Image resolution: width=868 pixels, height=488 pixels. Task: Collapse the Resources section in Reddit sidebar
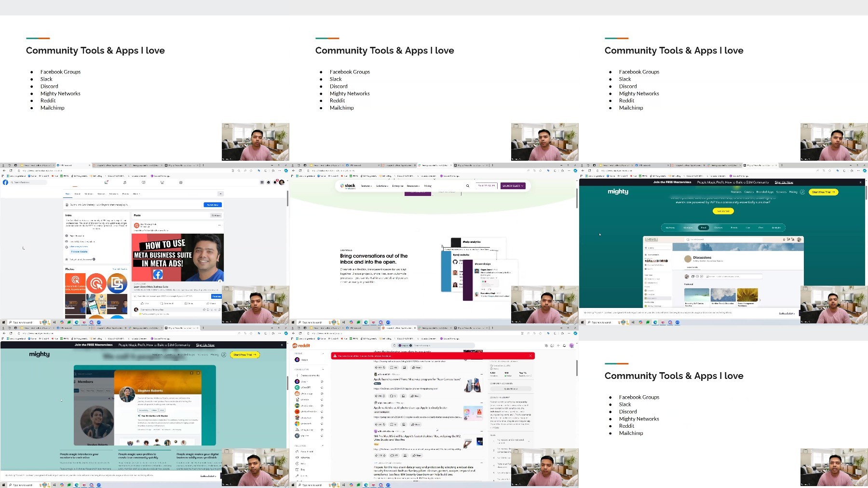tap(322, 446)
